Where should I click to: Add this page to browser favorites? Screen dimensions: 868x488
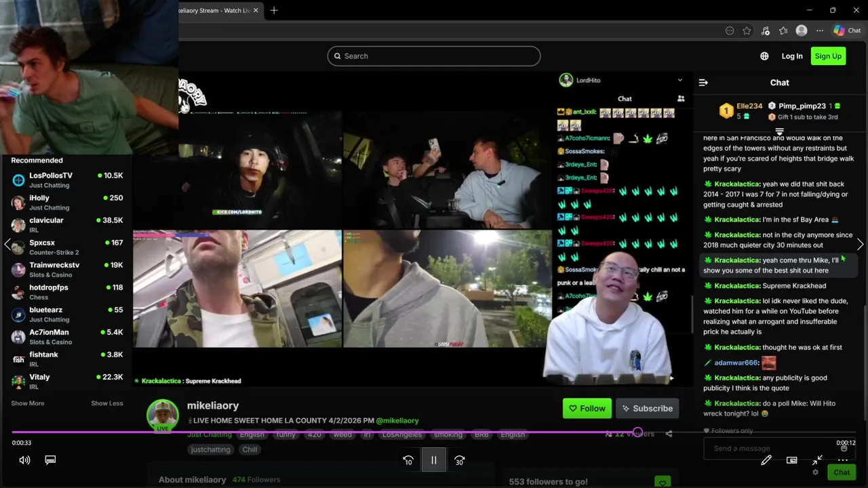(x=747, y=30)
